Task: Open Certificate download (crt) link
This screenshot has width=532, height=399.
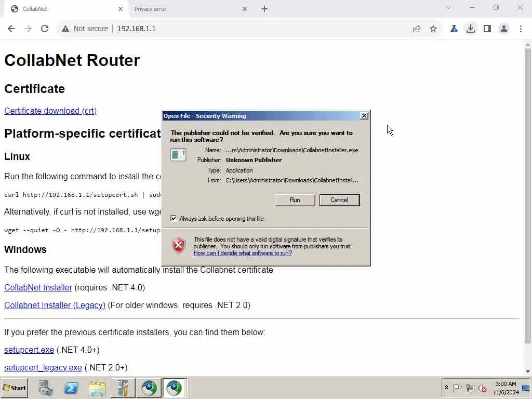Action: [x=50, y=111]
